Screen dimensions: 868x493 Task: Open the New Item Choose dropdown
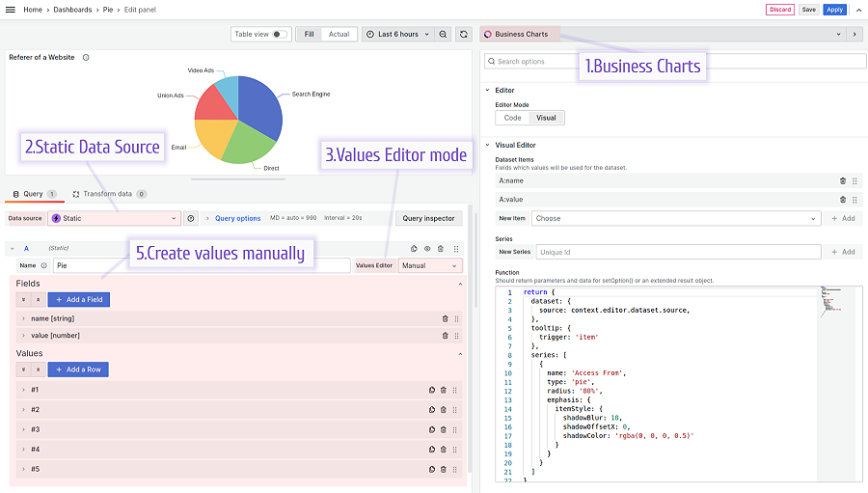675,218
